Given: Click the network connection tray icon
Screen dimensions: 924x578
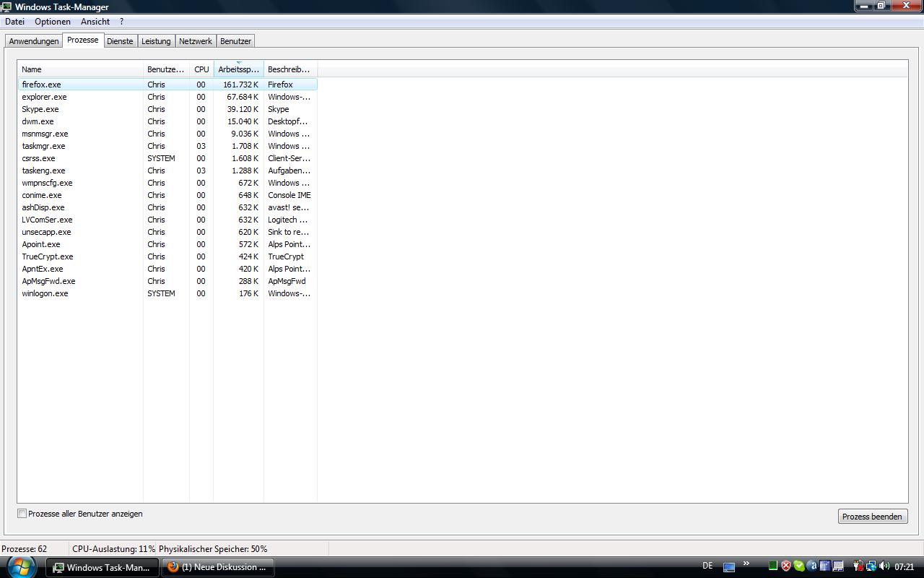Looking at the screenshot, I should (x=871, y=566).
